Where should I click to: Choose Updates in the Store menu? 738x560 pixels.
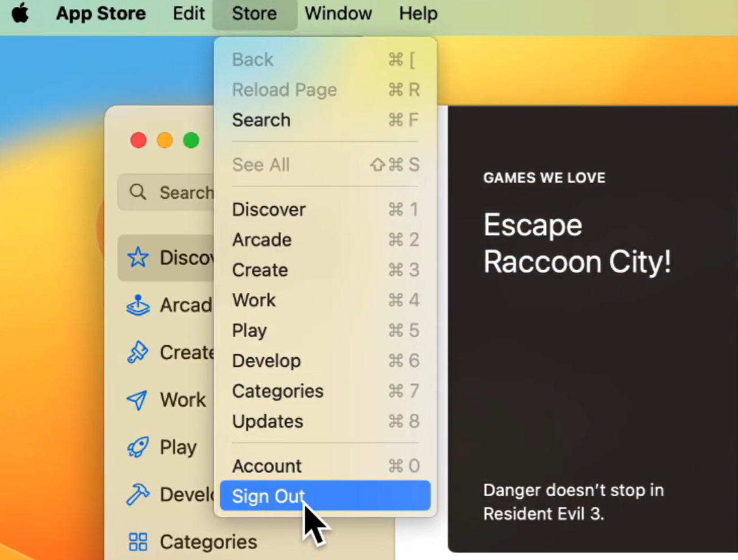[x=325, y=422]
